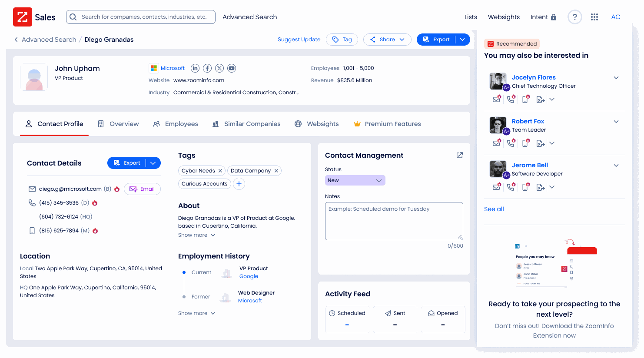Click export icon for Jerome Bell
This screenshot has width=644, height=358.
(x=540, y=187)
